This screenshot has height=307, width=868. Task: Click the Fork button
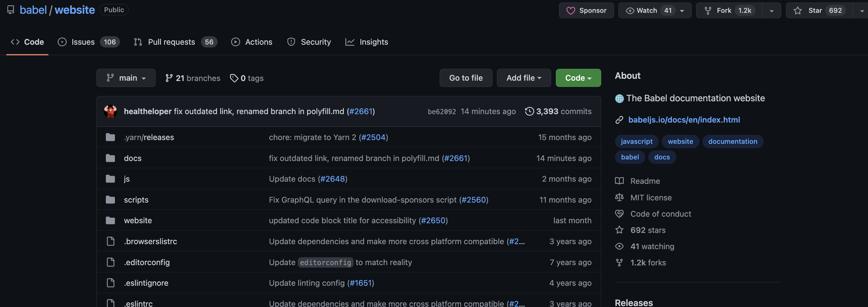click(729, 10)
